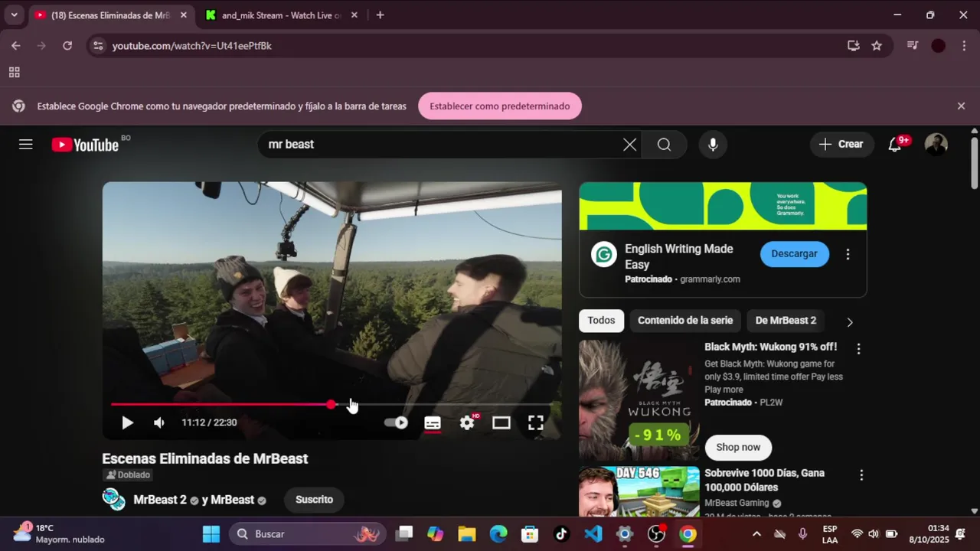Dismiss the default browser banner
The height and width of the screenshot is (551, 980).
pos(961,106)
